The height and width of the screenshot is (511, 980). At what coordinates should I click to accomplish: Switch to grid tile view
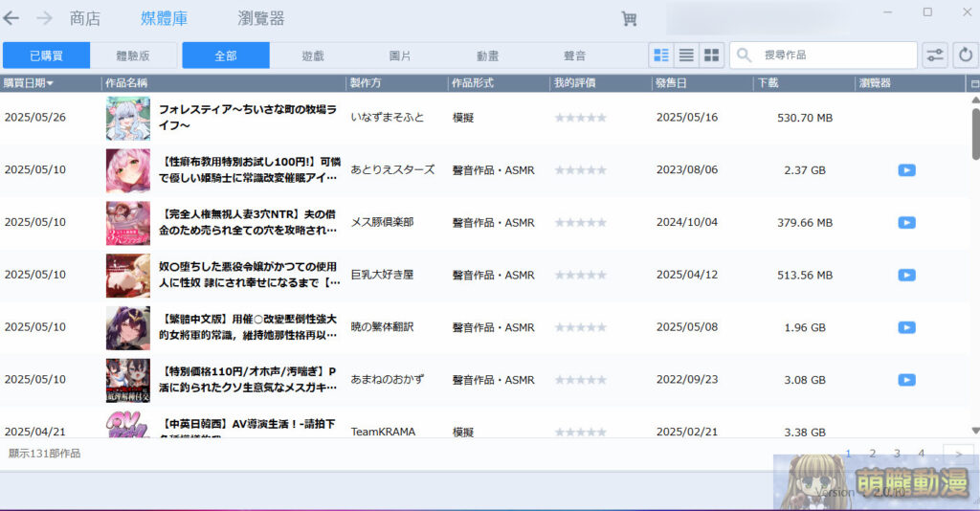(711, 55)
